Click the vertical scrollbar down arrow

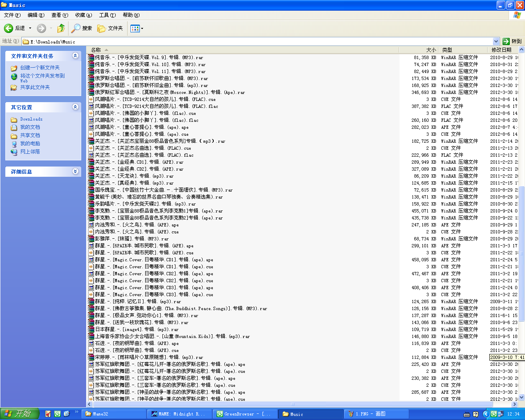(x=522, y=397)
